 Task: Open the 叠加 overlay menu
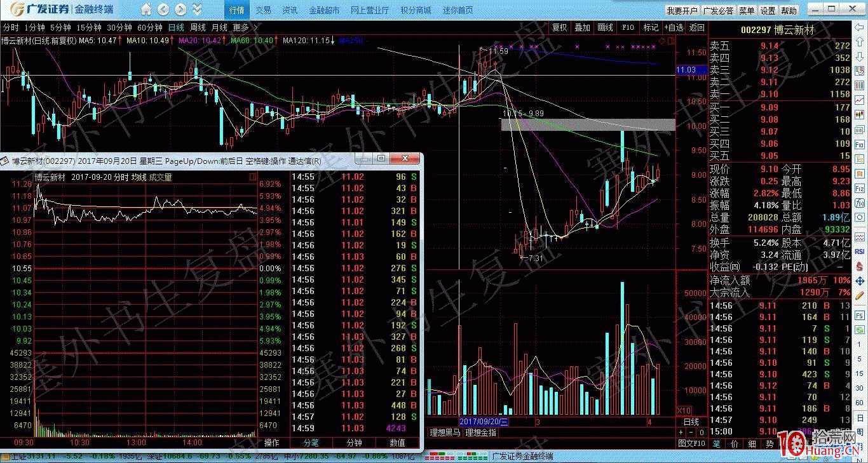point(582,27)
